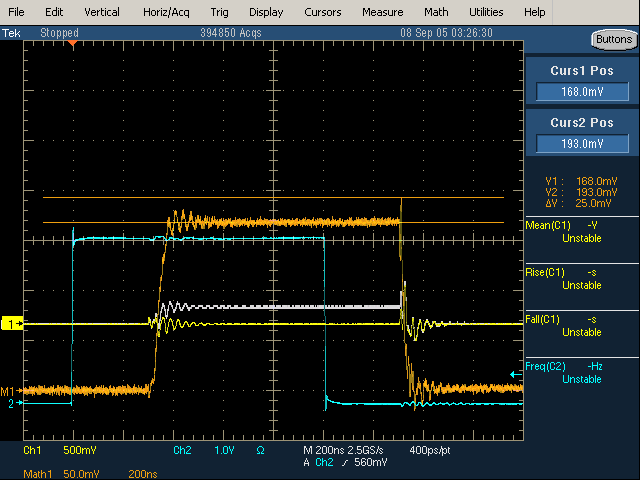This screenshot has width=640, height=480.
Task: Open the Utilities menu
Action: (x=487, y=12)
